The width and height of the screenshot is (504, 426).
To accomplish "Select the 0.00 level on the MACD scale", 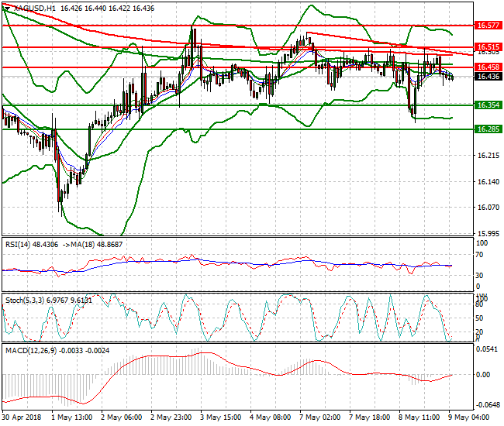I will click(484, 375).
